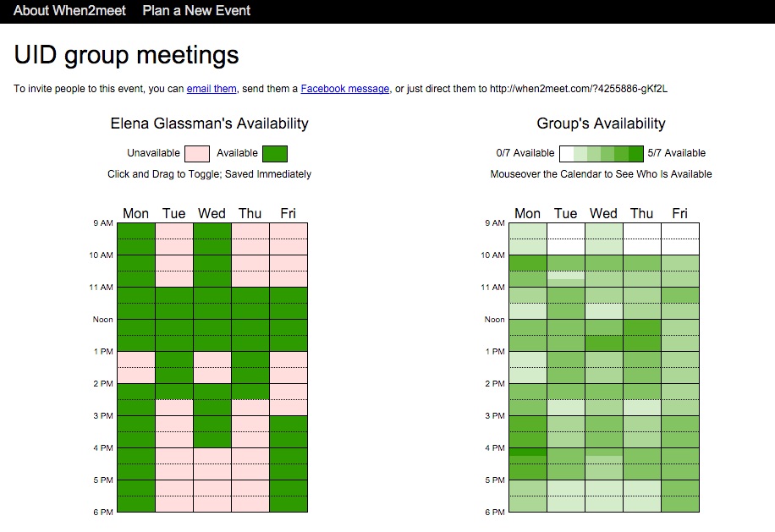Screen dimensions: 775x532
Task: Click Friday 9 AM cell in Group's Availability
Action: tap(680, 231)
